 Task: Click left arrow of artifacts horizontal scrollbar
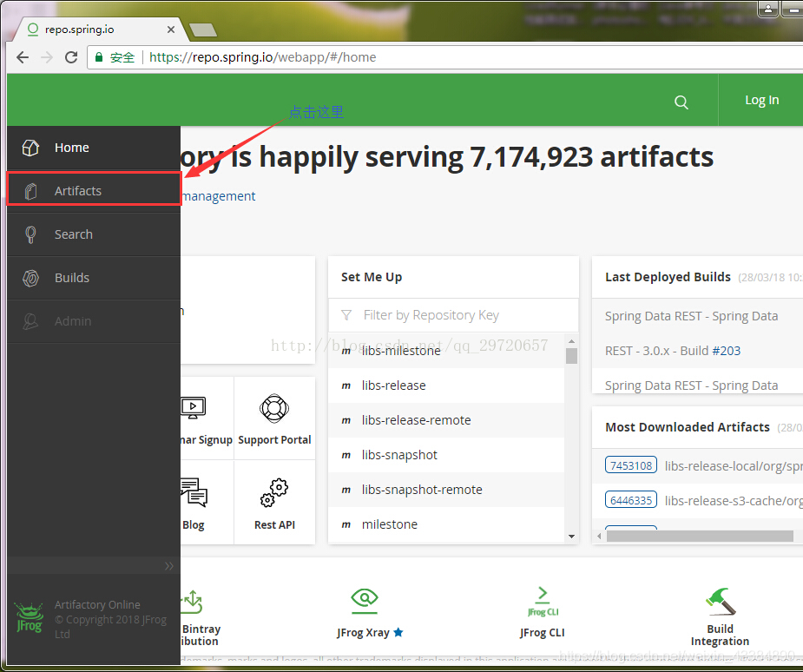pos(599,537)
